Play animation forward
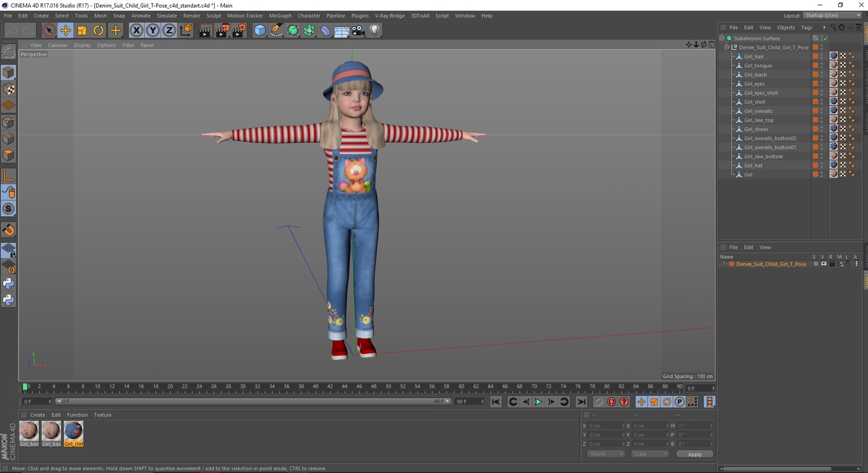 click(538, 402)
